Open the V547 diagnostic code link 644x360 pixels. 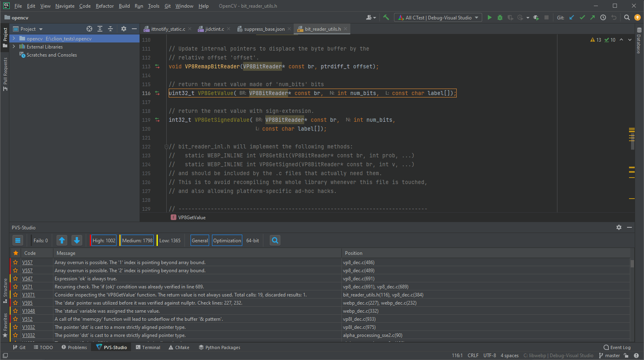click(27, 278)
